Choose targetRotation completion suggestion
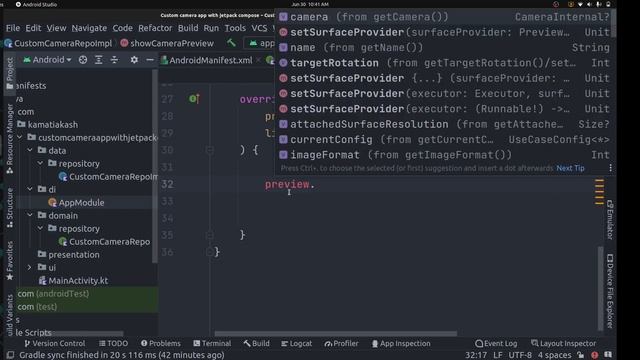Image resolution: width=640 pixels, height=360 pixels. (444, 63)
